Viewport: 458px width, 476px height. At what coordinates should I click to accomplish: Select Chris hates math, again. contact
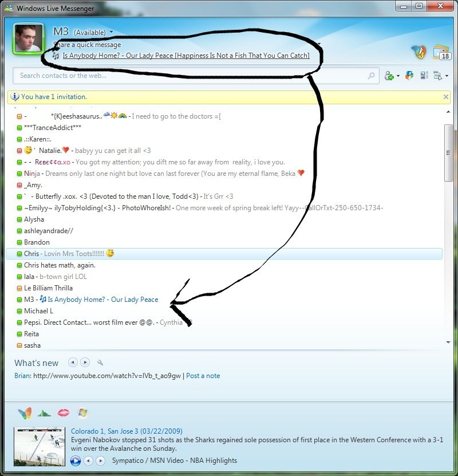(x=56, y=265)
